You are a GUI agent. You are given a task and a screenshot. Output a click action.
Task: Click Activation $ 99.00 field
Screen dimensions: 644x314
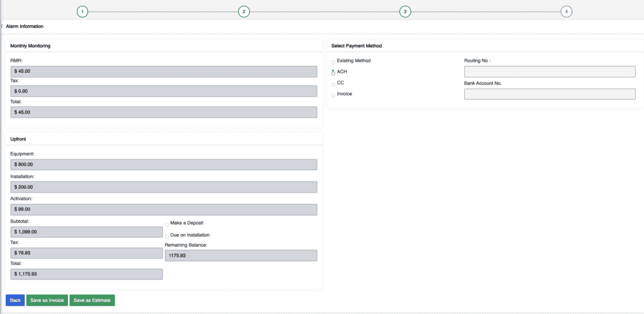[164, 209]
